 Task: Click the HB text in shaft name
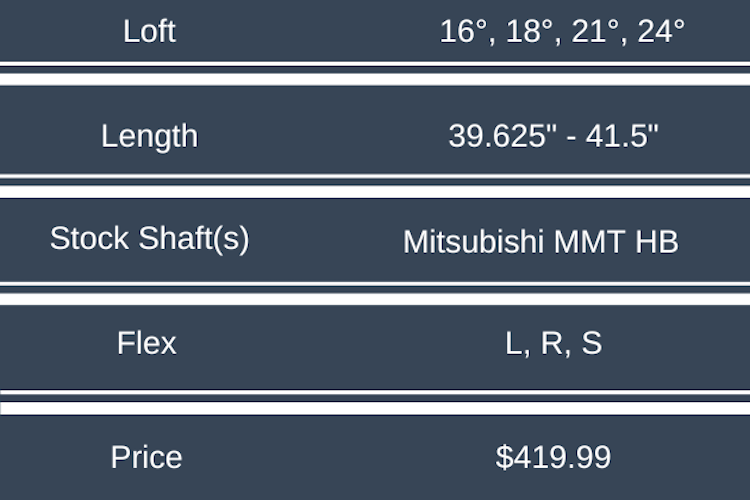tap(656, 241)
